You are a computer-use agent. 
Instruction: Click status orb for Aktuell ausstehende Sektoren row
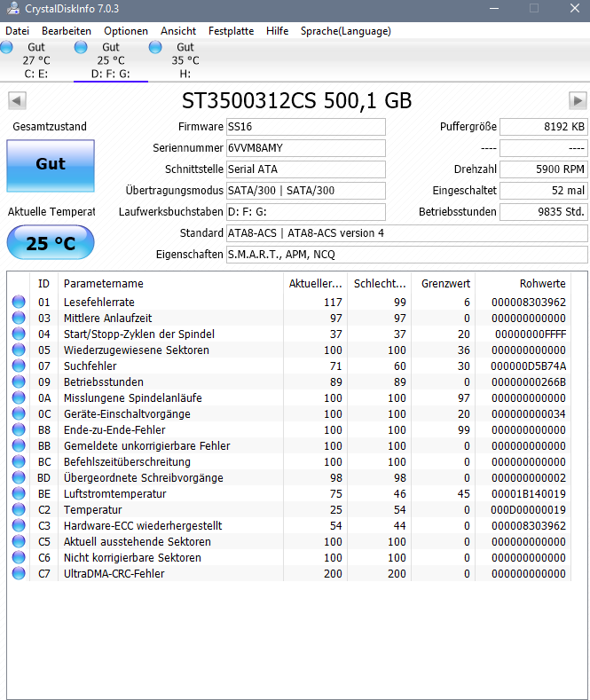19,541
